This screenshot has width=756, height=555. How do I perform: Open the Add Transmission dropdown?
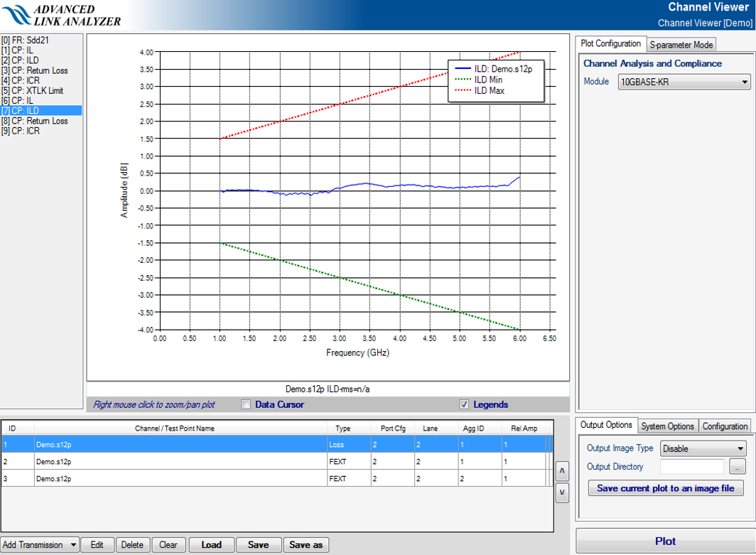[x=40, y=545]
